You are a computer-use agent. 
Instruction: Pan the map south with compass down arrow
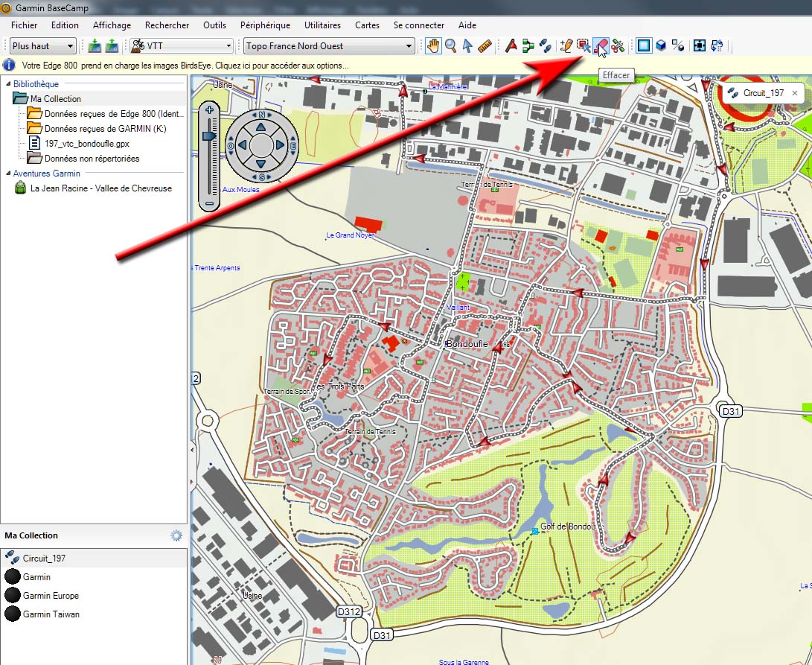pyautogui.click(x=261, y=165)
